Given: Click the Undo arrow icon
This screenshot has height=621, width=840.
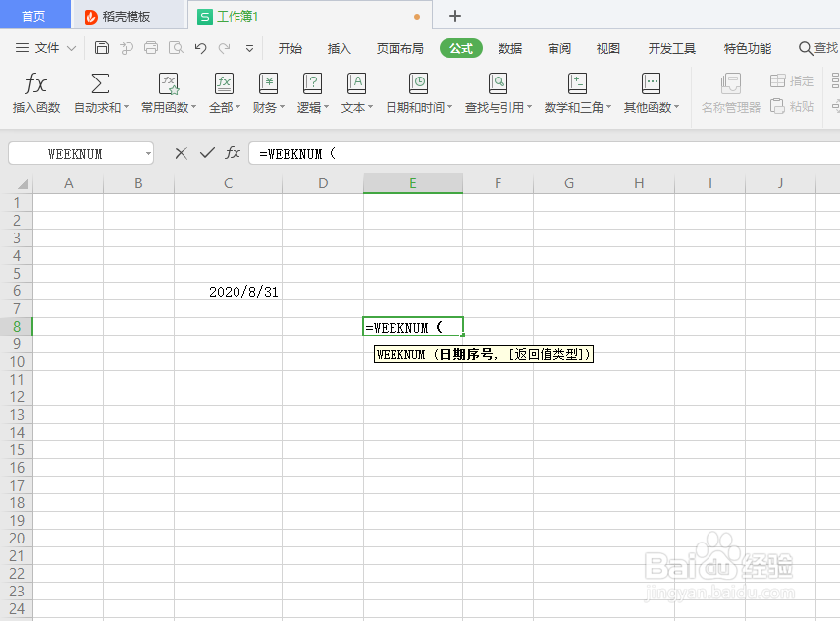Looking at the screenshot, I should point(200,47).
